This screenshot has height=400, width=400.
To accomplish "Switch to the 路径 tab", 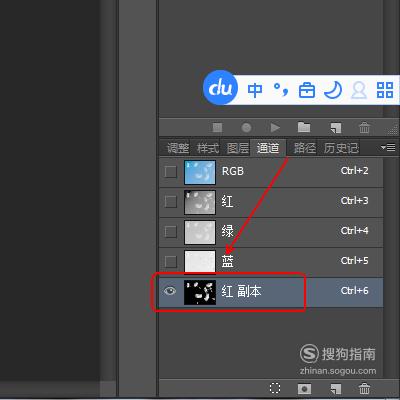I will 304,148.
